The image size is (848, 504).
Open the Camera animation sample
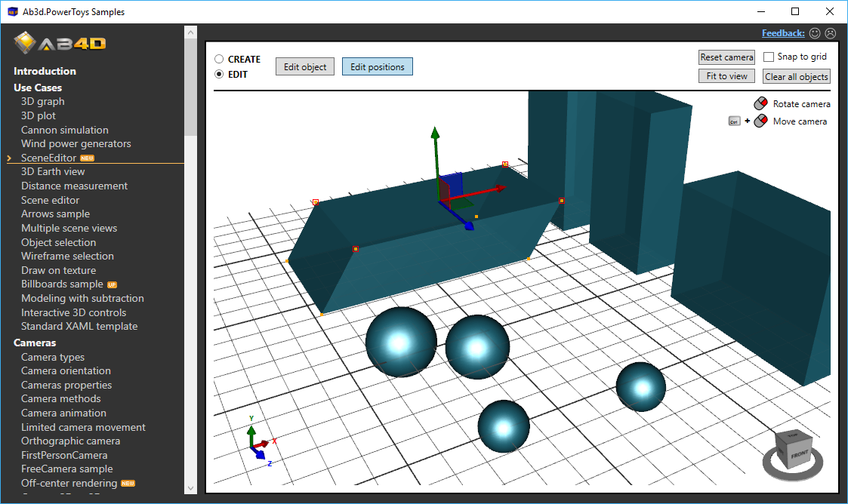63,413
